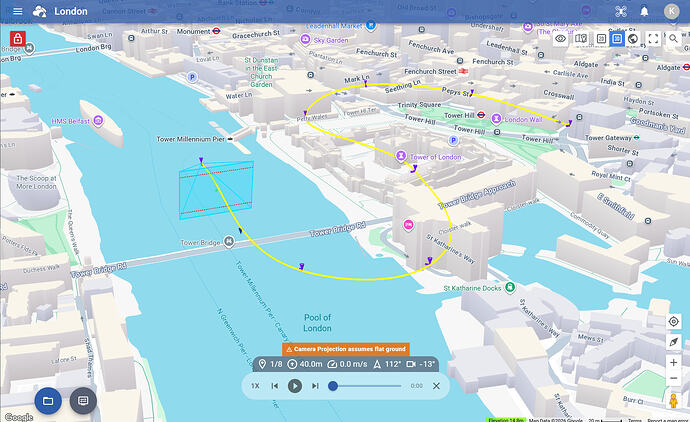Click the London project title
This screenshot has width=690, height=422.
pos(70,11)
